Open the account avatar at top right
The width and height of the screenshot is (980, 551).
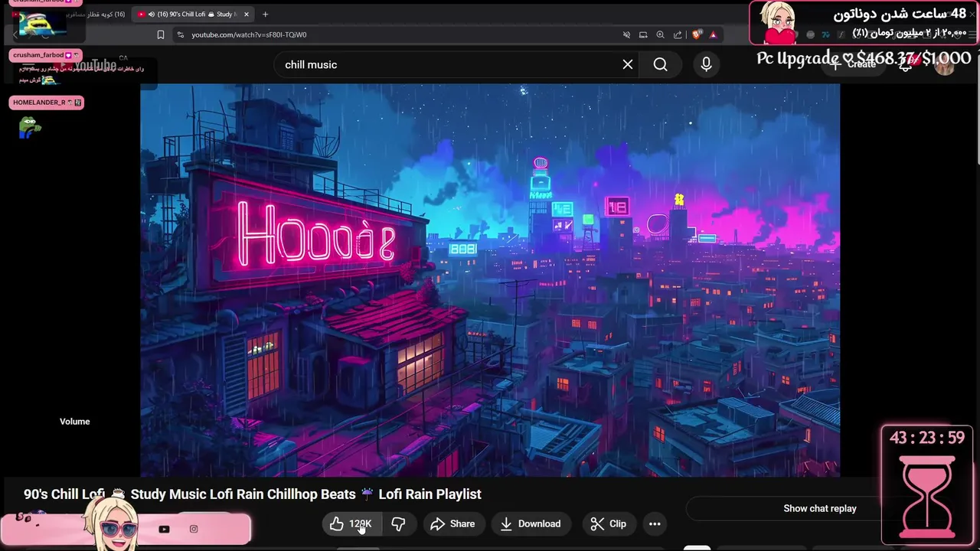tap(945, 64)
